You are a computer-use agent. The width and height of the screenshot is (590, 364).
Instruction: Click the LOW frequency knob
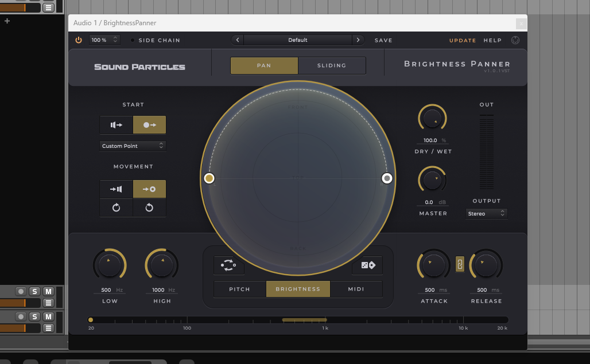tap(110, 265)
